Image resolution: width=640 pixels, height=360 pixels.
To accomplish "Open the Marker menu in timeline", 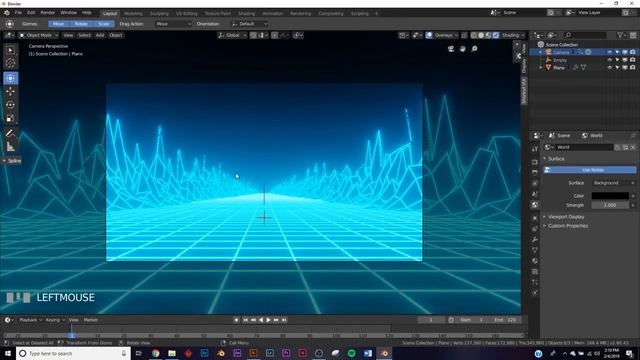I will pos(91,320).
